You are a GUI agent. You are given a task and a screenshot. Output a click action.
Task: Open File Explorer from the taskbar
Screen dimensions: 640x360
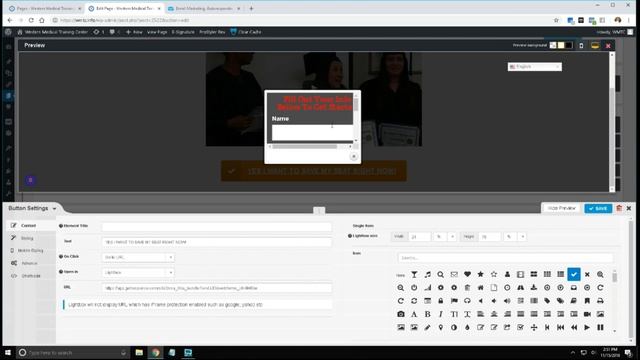click(x=139, y=353)
